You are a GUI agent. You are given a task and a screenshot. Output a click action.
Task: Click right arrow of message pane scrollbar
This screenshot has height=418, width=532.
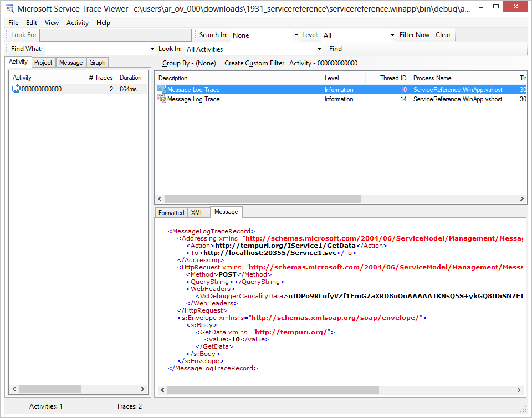pyautogui.click(x=519, y=390)
